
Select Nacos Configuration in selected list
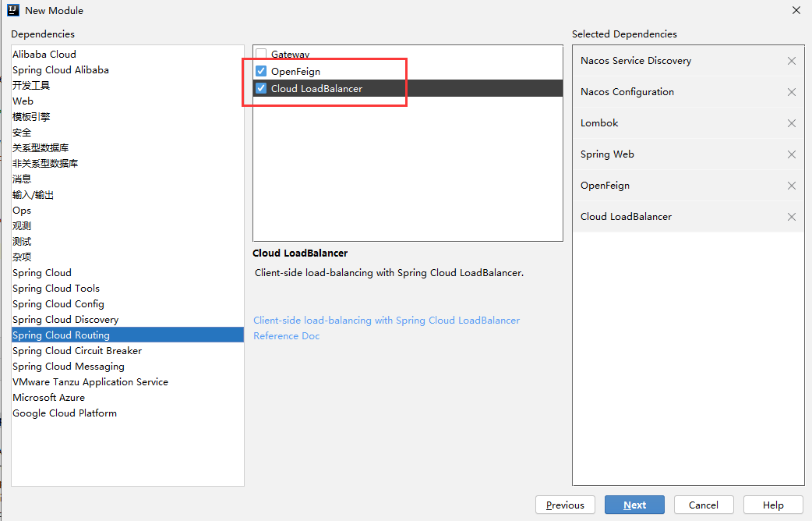tap(688, 92)
